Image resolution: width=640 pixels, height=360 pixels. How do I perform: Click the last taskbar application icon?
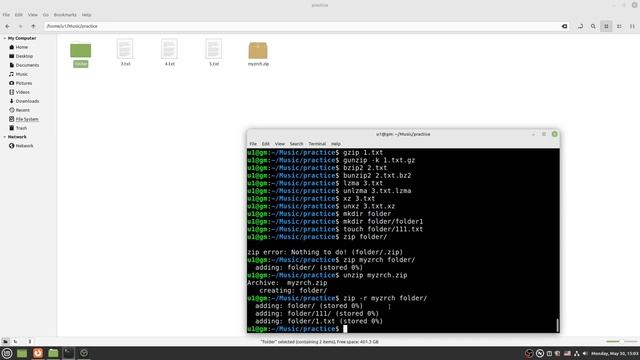tap(84, 353)
